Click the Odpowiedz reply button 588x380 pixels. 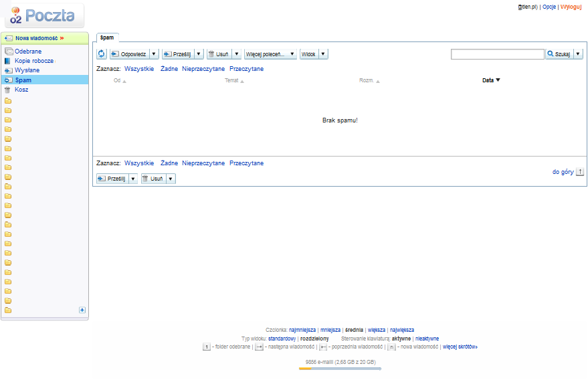click(130, 54)
